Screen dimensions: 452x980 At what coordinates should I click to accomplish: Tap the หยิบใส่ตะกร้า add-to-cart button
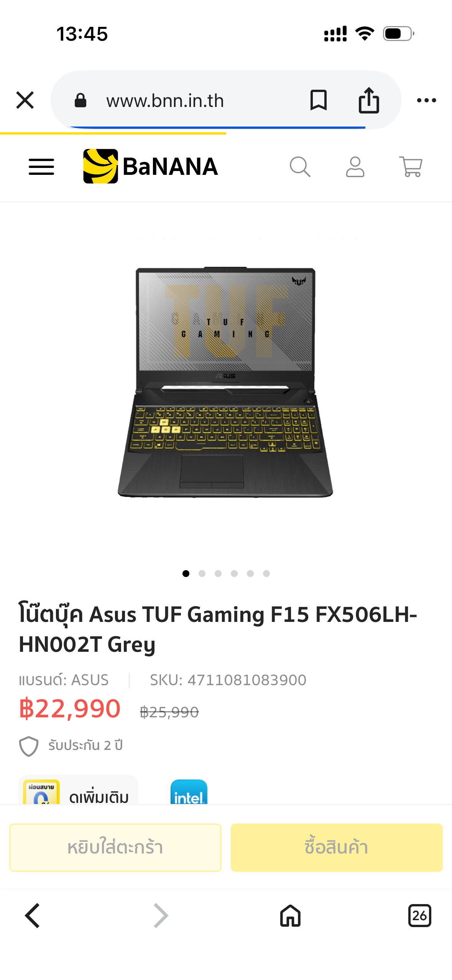(115, 847)
